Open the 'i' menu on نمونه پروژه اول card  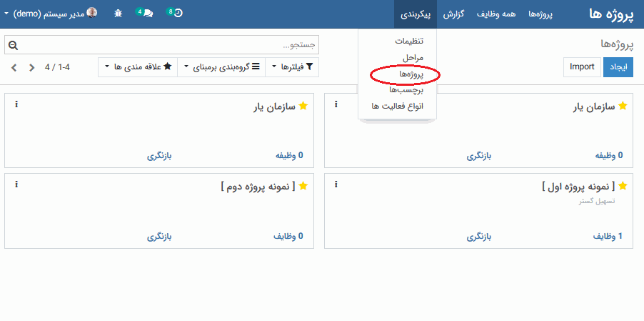pos(336,184)
